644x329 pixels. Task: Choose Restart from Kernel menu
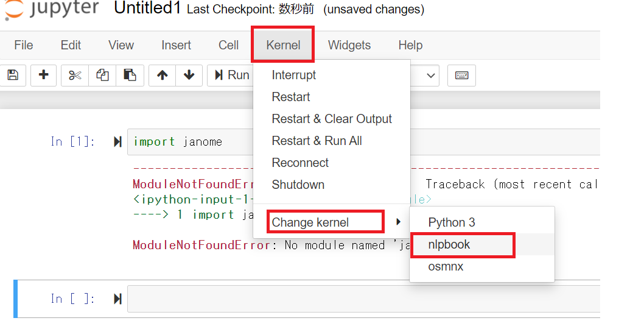point(332,97)
